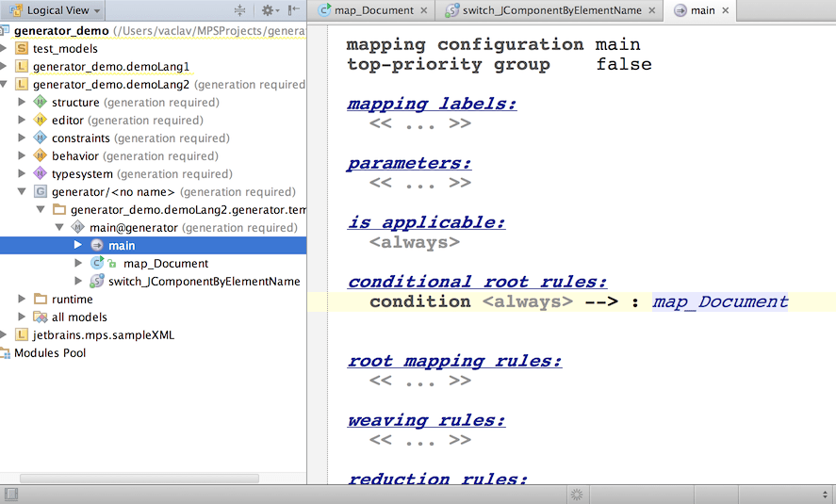This screenshot has height=504, width=836.
Task: Open the Logical View dropdown
Action: (x=57, y=10)
